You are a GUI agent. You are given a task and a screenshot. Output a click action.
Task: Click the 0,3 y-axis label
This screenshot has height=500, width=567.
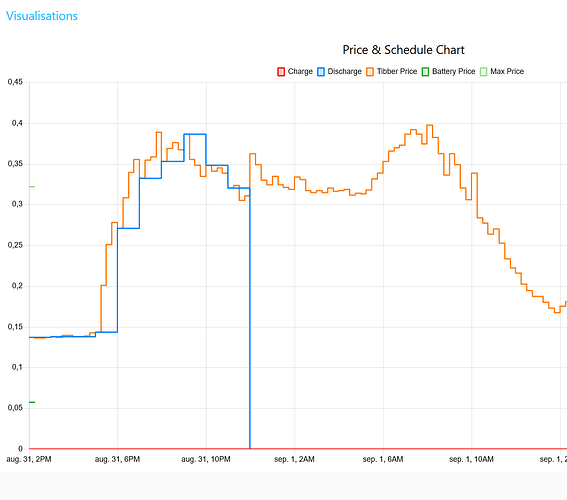pyautogui.click(x=17, y=204)
